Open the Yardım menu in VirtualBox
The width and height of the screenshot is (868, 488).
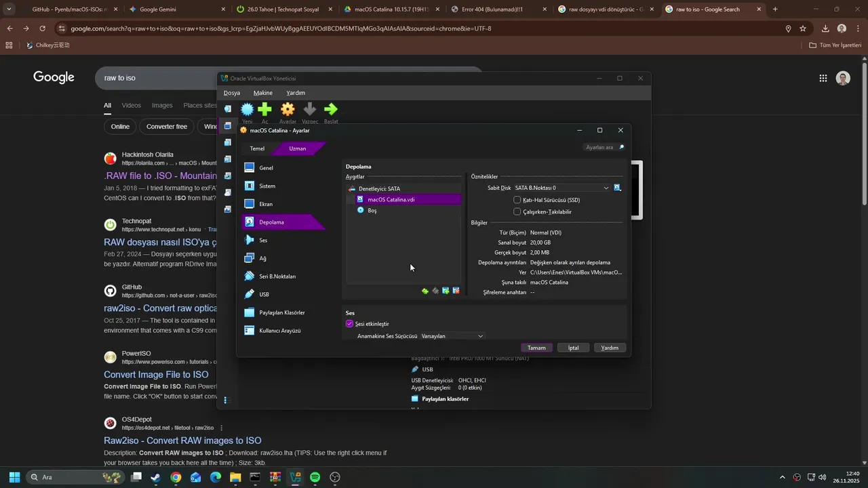tap(296, 93)
